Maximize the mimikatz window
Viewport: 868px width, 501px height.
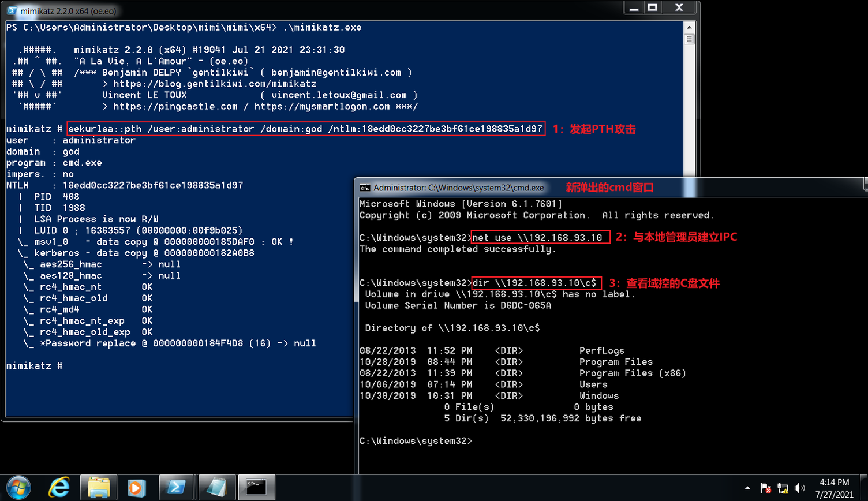point(652,8)
